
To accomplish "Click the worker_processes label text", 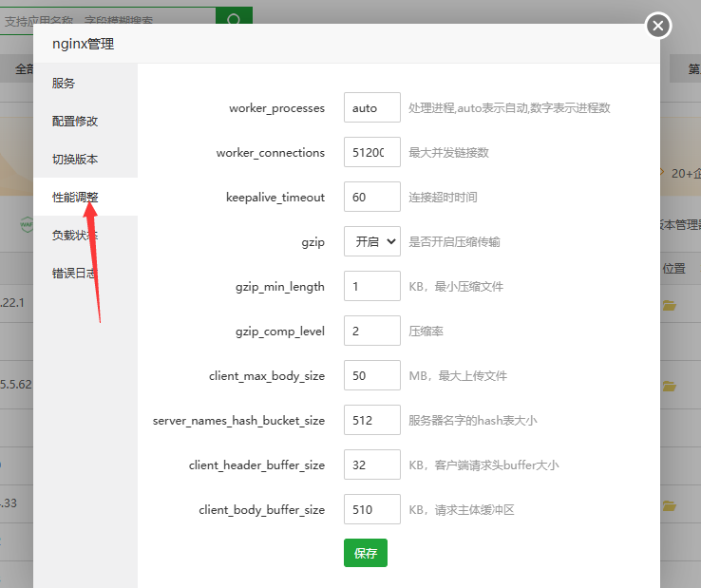I will tap(276, 108).
